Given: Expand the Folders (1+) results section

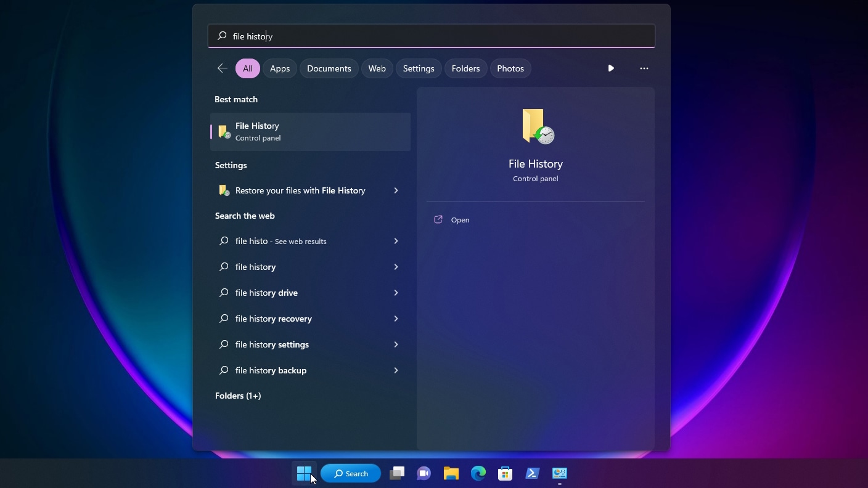Looking at the screenshot, I should coord(238,396).
